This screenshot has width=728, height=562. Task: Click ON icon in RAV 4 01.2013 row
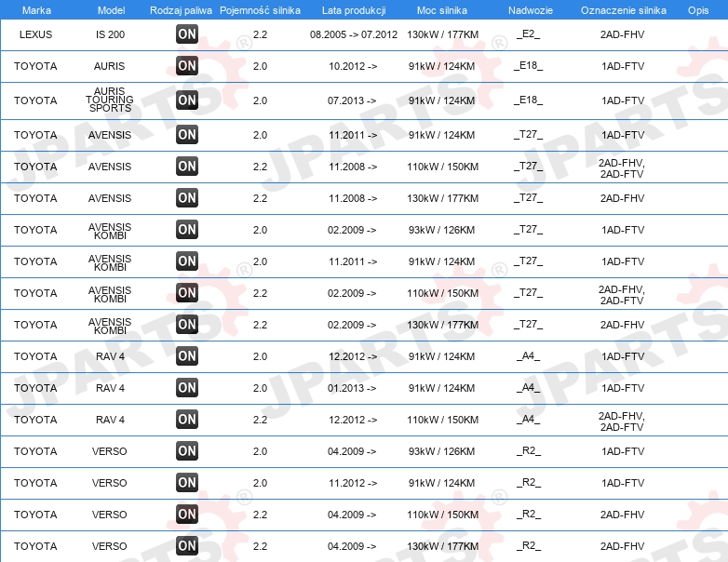tap(186, 387)
